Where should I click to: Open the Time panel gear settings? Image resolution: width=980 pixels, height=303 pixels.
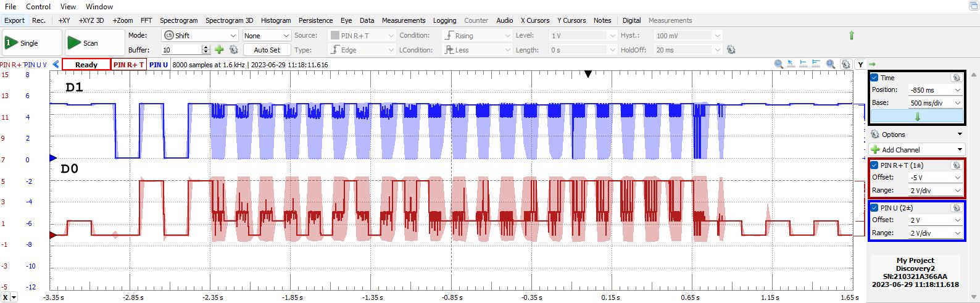coord(956,78)
